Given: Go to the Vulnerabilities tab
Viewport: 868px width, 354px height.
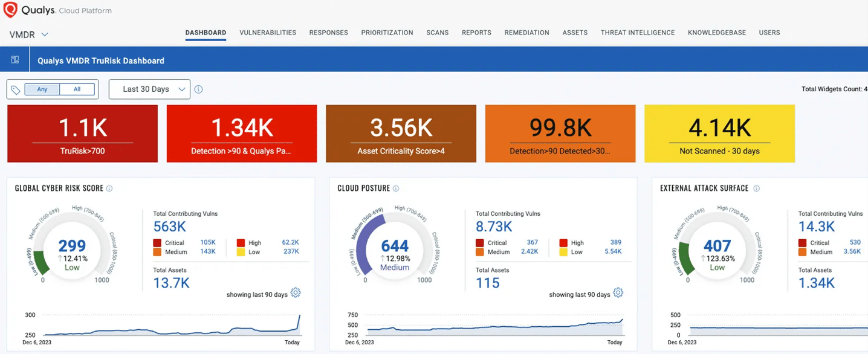Looking at the screenshot, I should pyautogui.click(x=268, y=33).
